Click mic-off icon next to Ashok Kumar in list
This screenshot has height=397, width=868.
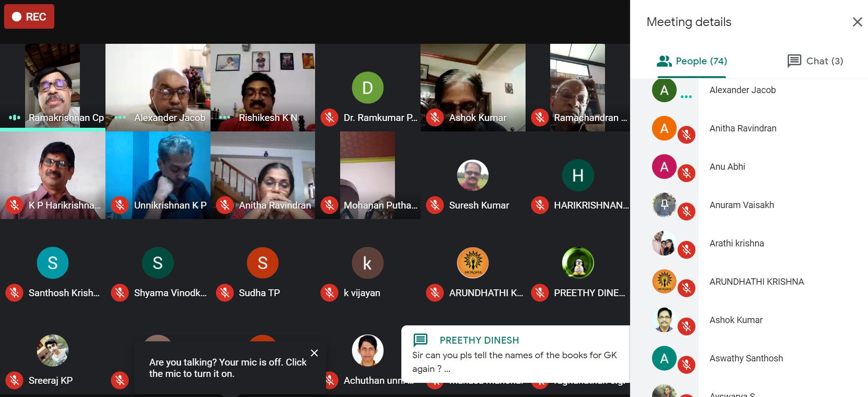click(686, 326)
